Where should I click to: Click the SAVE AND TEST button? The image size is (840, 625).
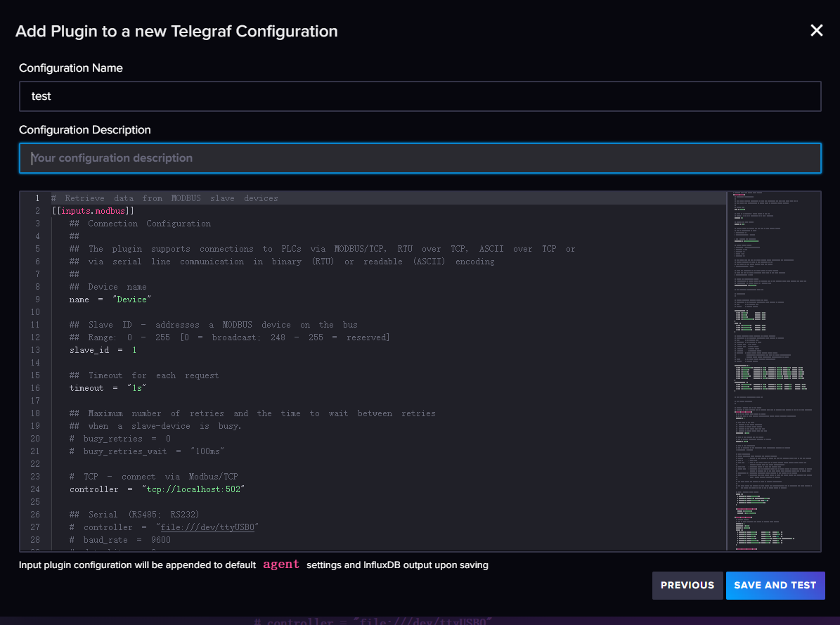pos(775,585)
